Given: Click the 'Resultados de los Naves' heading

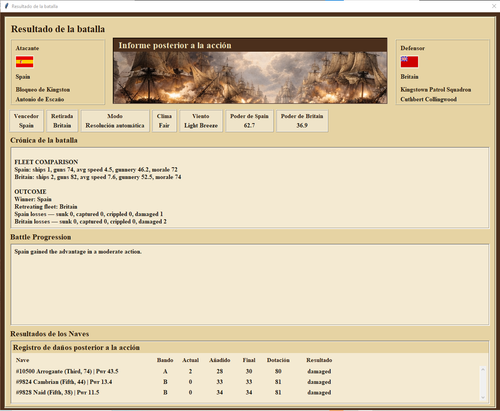Looking at the screenshot, I should pyautogui.click(x=50, y=334).
